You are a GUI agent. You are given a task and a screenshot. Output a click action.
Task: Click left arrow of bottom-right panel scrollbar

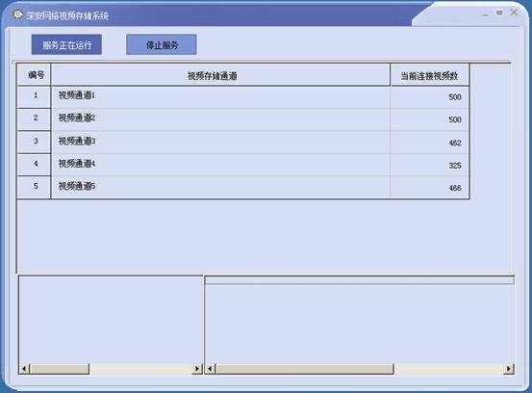click(x=211, y=369)
